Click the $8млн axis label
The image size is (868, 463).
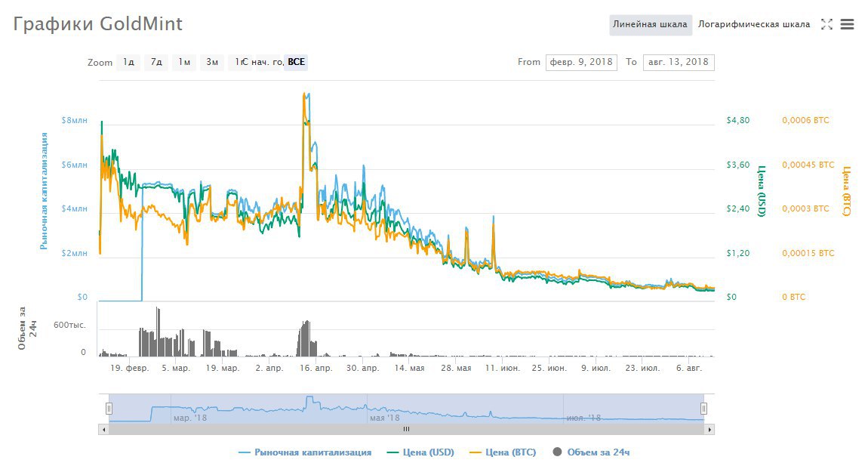(74, 120)
